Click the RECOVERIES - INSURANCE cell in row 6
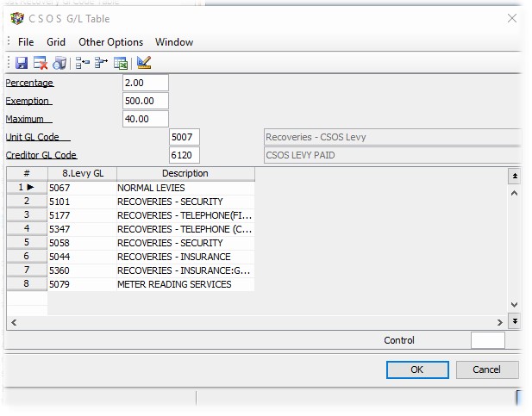 pos(185,257)
